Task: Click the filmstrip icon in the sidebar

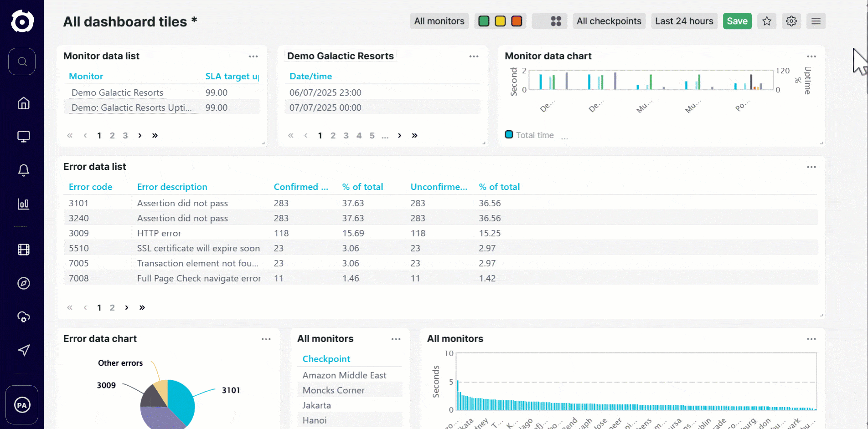Action: click(23, 249)
